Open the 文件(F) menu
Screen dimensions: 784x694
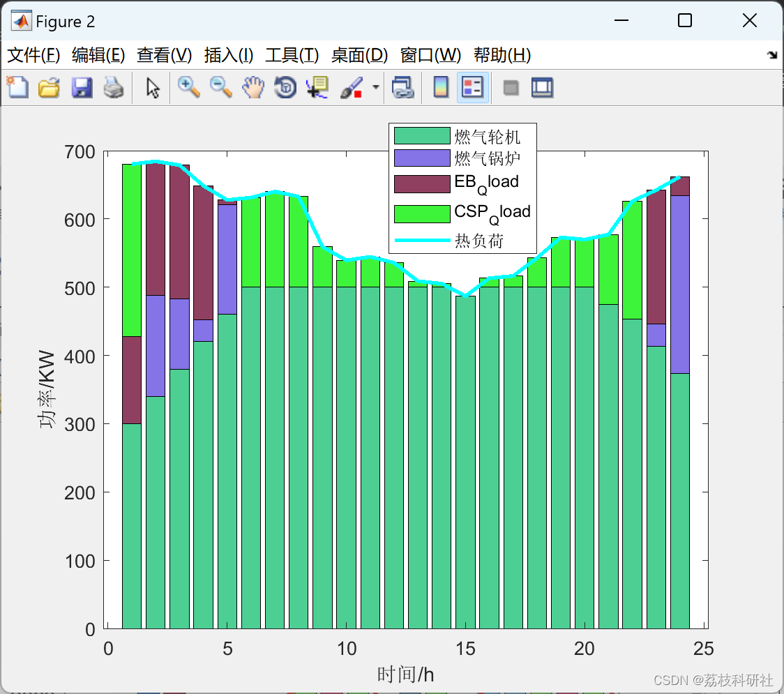click(x=33, y=55)
